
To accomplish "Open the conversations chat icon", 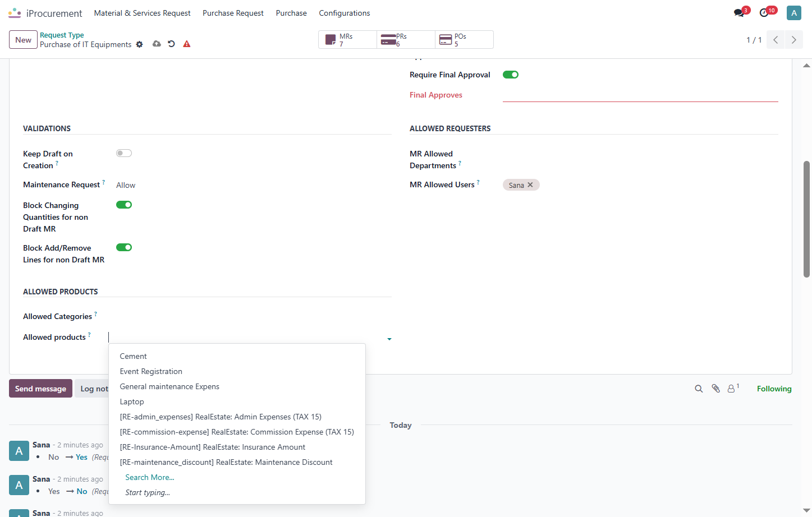I will tap(740, 13).
